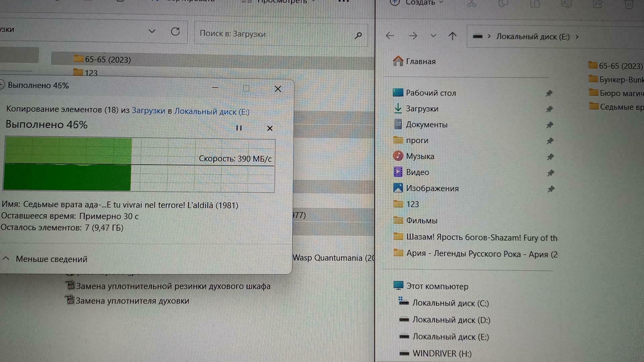644x362 pixels.
Task: Select Замена уплотнительной резинки духового шкафа file
Action: pyautogui.click(x=168, y=286)
